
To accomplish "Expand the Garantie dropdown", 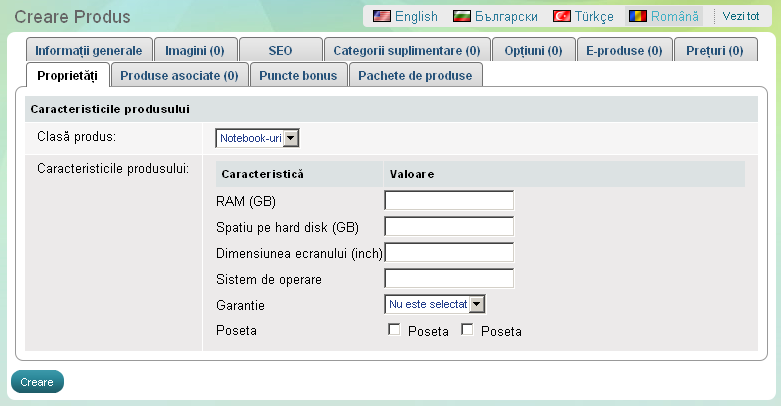I will tap(434, 304).
